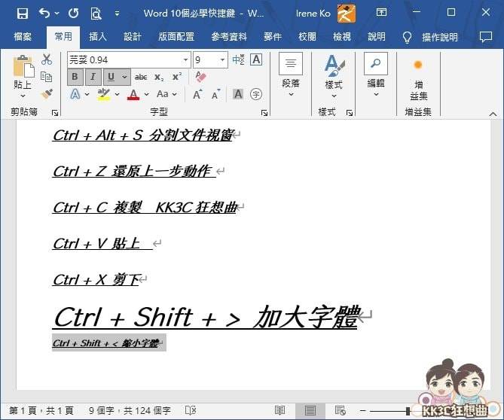
Task: Click the character border A icon
Action: tap(256, 59)
